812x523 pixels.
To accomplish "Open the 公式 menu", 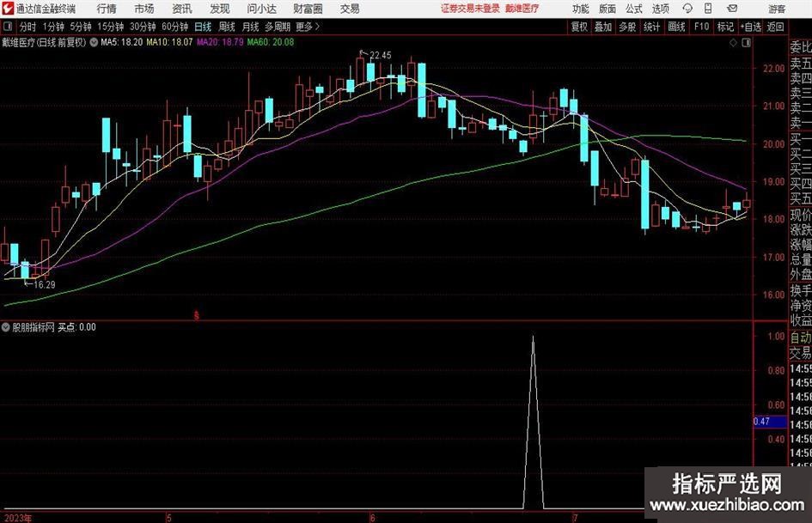I will coord(634,9).
